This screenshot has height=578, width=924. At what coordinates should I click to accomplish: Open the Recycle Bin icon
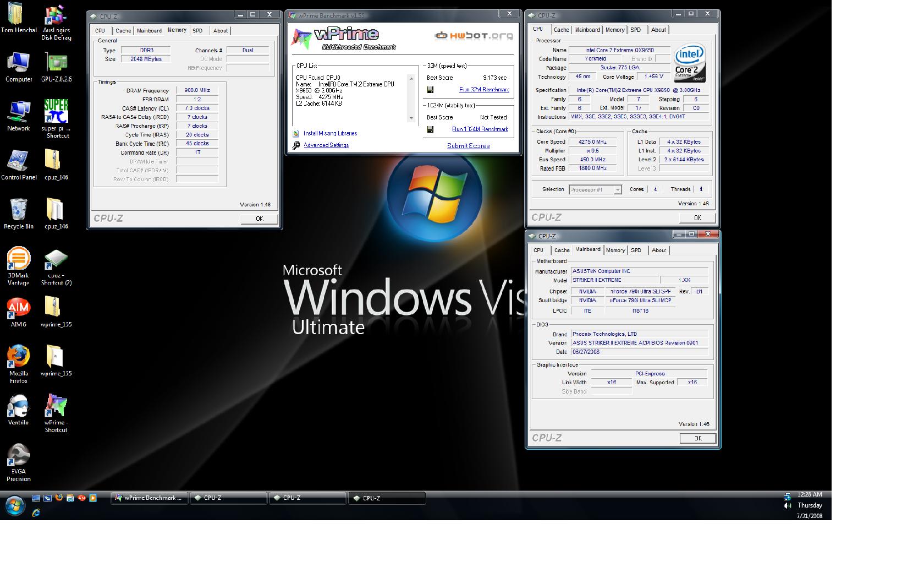coord(19,214)
